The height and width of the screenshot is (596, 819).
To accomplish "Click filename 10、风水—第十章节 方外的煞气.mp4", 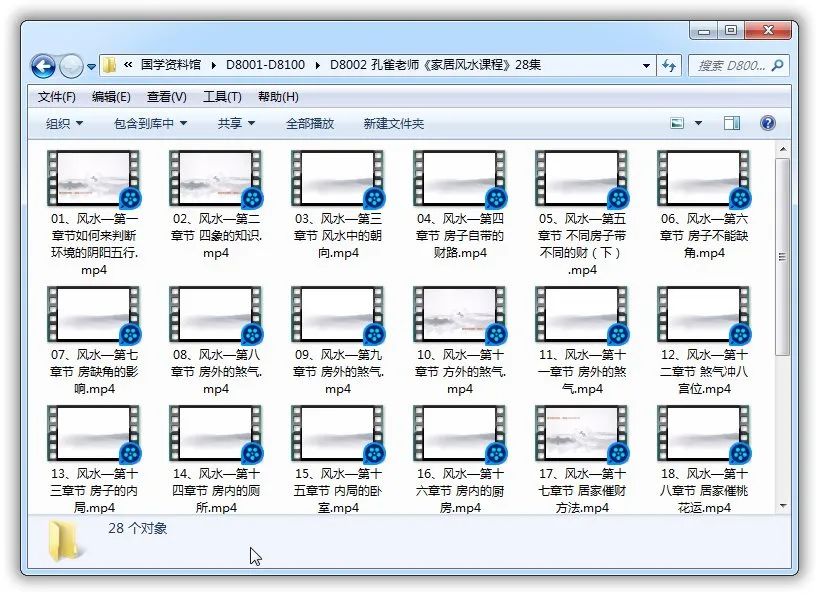I will pos(460,371).
